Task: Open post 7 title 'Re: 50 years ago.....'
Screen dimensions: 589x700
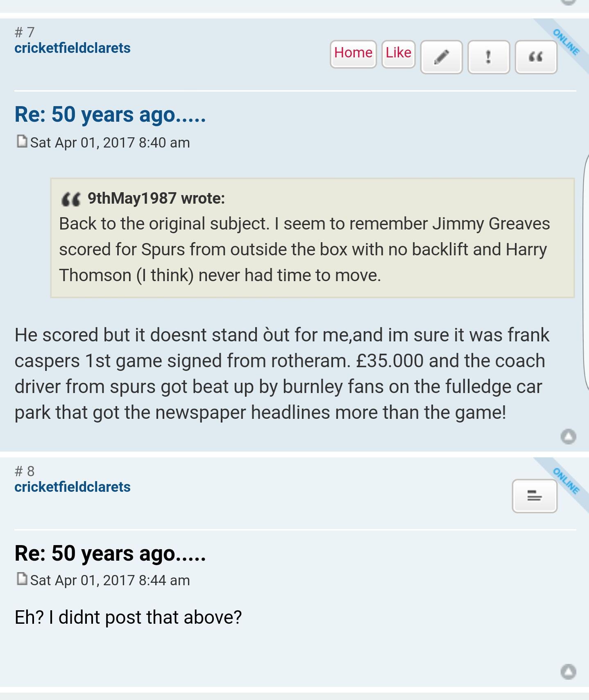Action: [110, 114]
